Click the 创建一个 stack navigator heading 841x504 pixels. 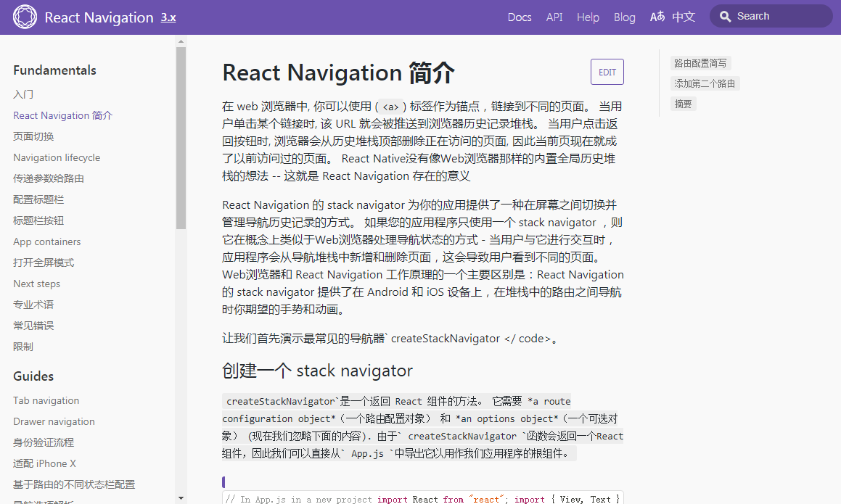pos(318,371)
